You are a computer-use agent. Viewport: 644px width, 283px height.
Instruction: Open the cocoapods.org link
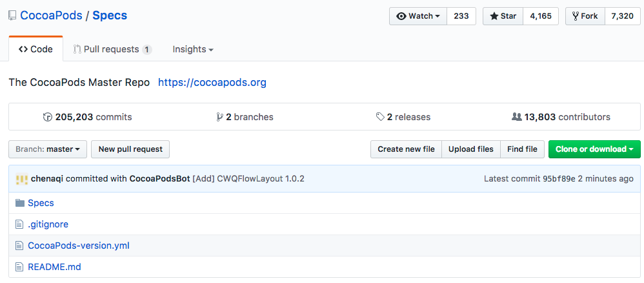pyautogui.click(x=212, y=83)
